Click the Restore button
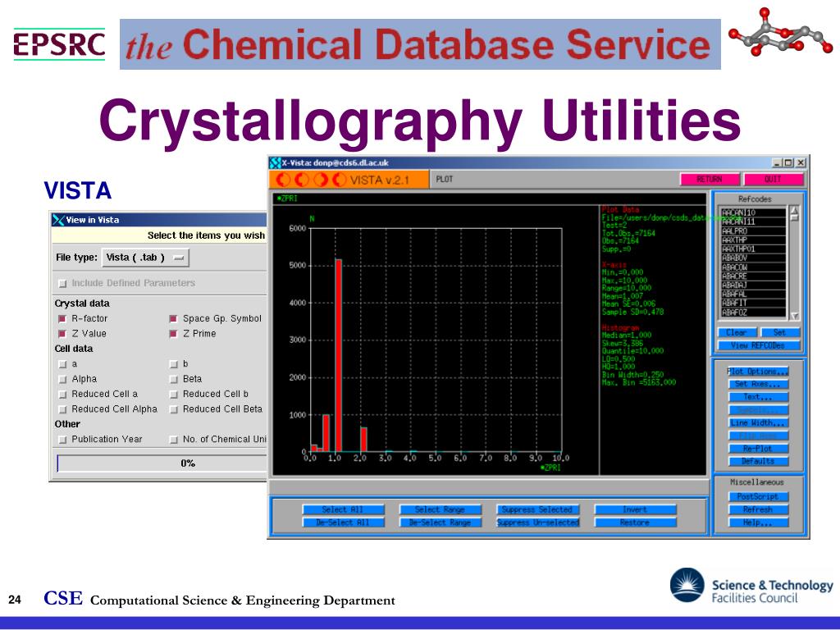Screen dimensions: 840x630 (x=636, y=523)
